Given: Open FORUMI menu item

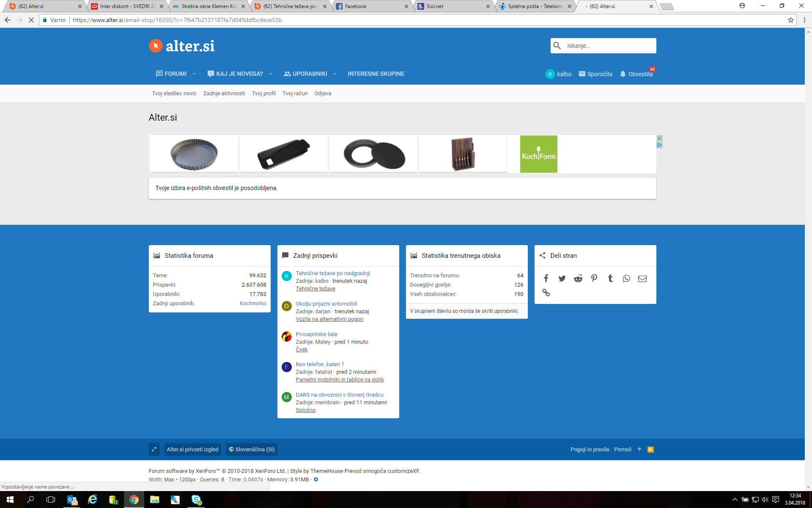Looking at the screenshot, I should [x=171, y=74].
